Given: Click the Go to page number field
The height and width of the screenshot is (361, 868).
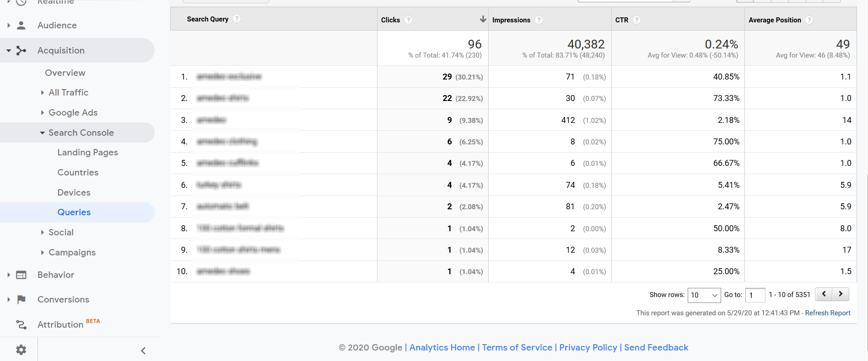Looking at the screenshot, I should click(755, 295).
